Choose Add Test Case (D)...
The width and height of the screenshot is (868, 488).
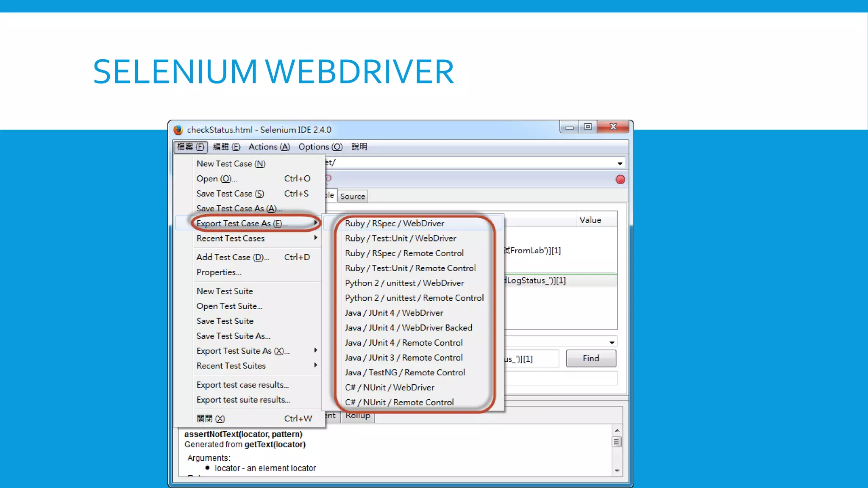point(249,257)
